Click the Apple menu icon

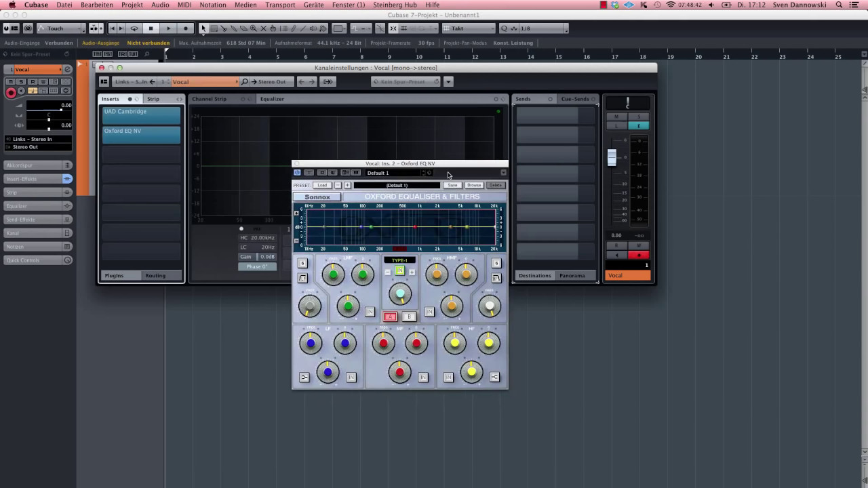click(x=12, y=5)
